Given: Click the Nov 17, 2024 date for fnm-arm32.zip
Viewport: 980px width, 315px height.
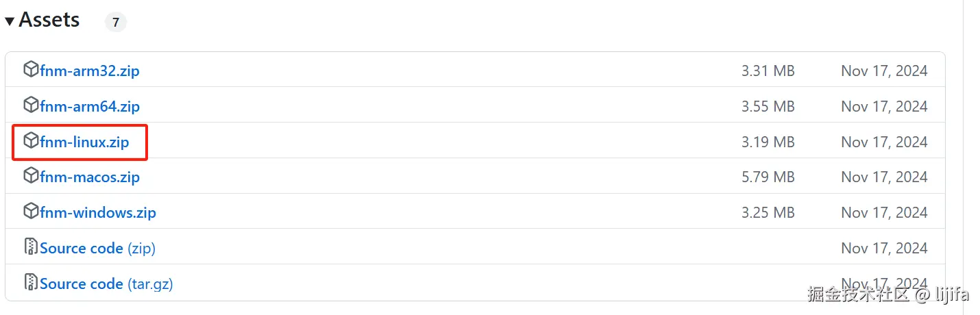Looking at the screenshot, I should coord(884,71).
